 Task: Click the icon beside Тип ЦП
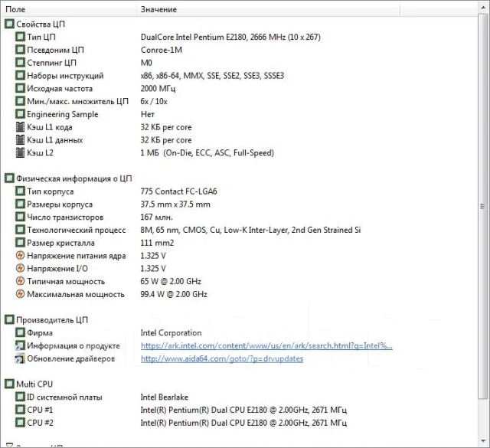click(20, 37)
